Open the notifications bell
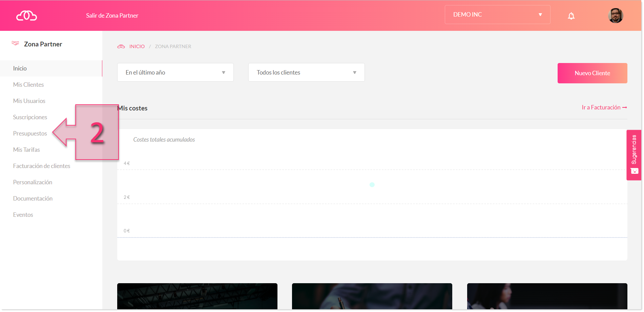 coord(571,16)
